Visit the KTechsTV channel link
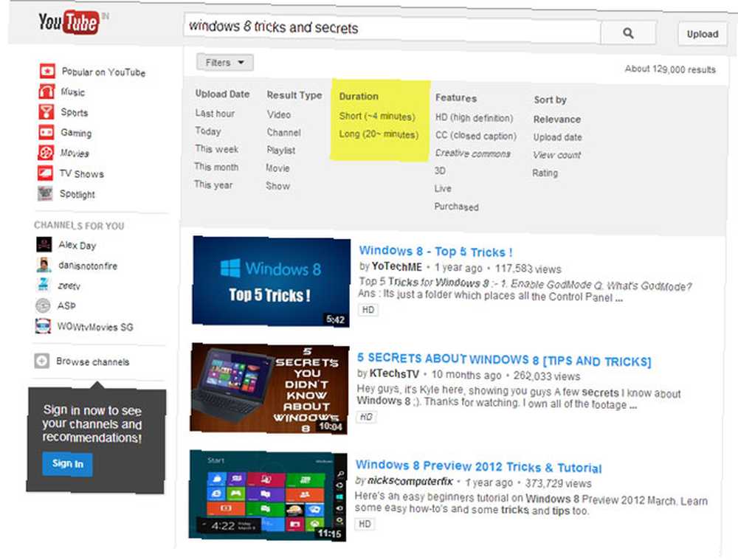 coord(394,373)
